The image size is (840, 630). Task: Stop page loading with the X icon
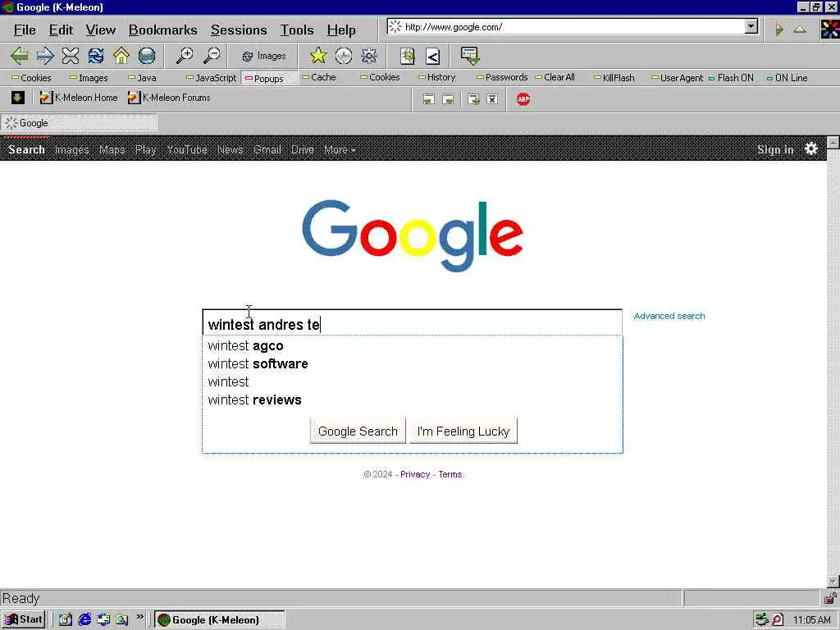point(71,56)
